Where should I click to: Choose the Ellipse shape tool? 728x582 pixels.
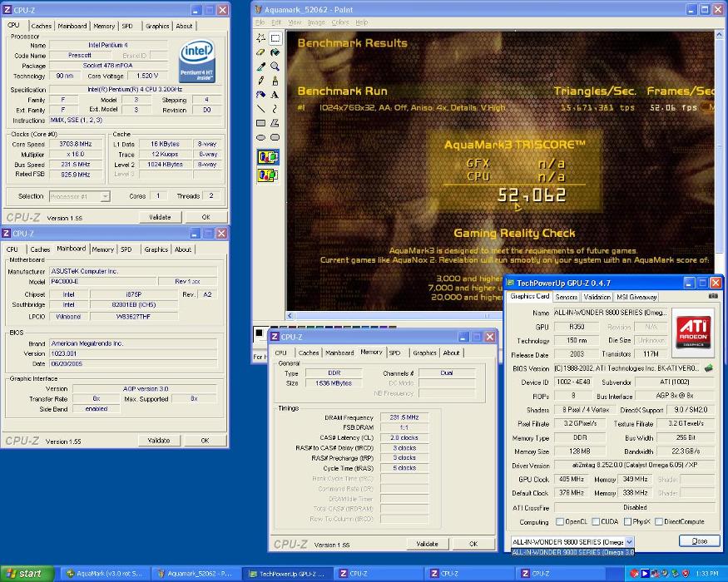(x=261, y=137)
